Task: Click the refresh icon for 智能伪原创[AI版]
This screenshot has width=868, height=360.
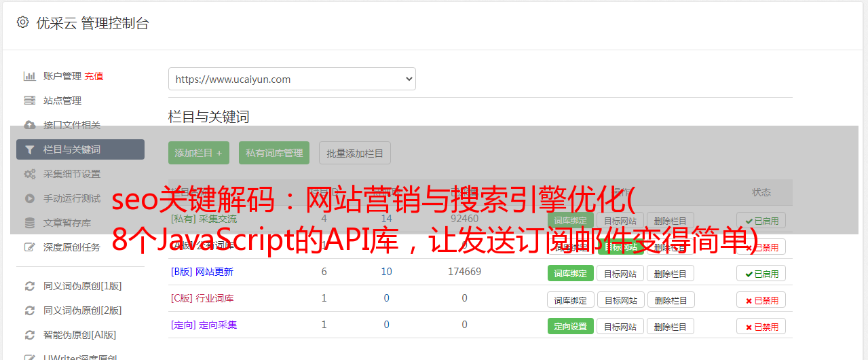Action: pyautogui.click(x=30, y=335)
